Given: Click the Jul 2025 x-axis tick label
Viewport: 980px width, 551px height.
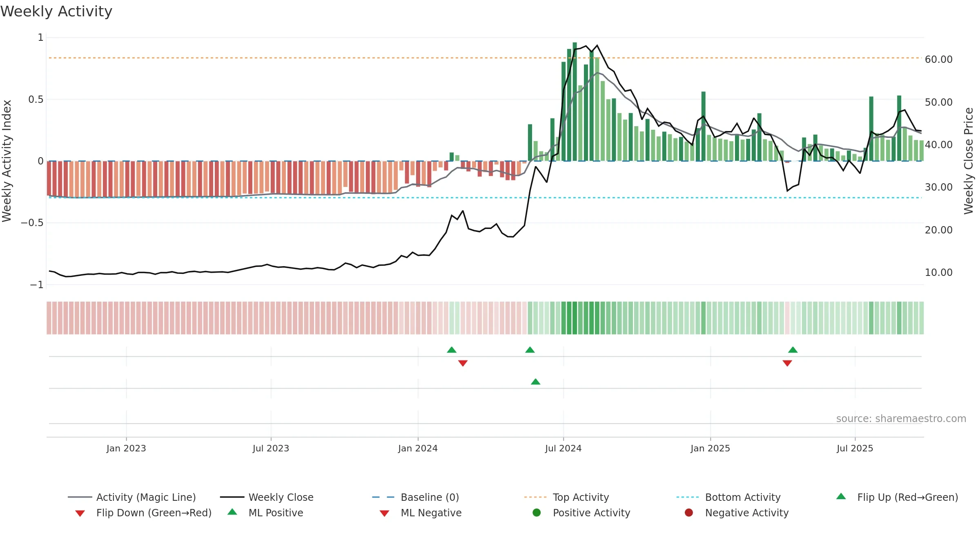Looking at the screenshot, I should (x=855, y=448).
